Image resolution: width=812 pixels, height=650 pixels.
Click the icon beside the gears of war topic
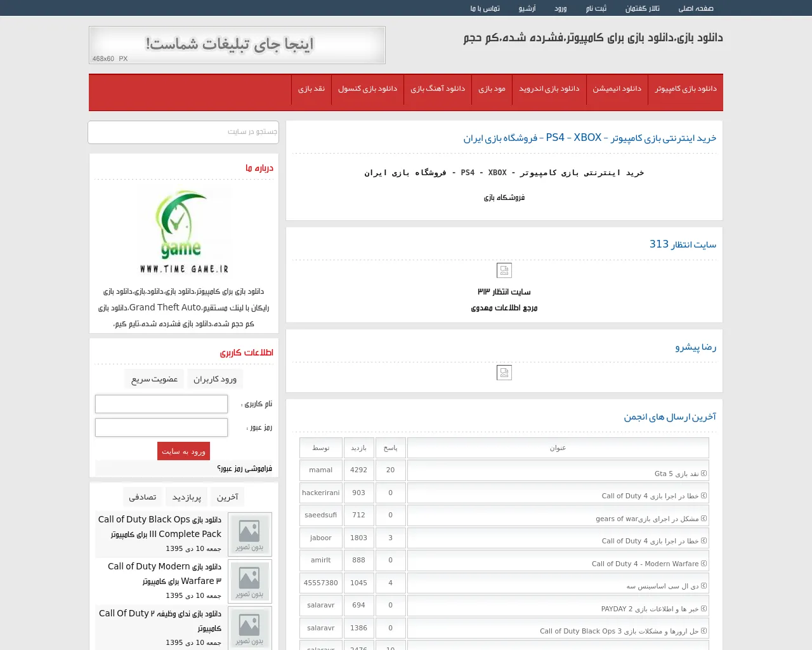click(x=704, y=519)
